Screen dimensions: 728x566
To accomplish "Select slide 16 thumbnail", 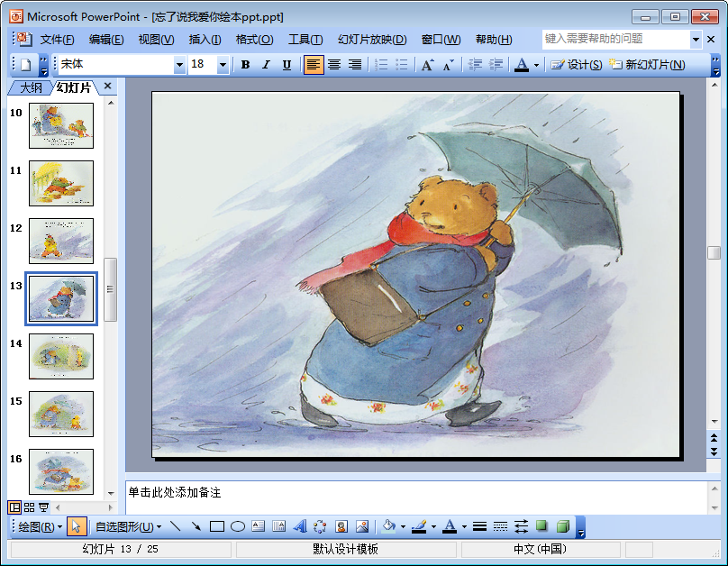I will coord(61,471).
